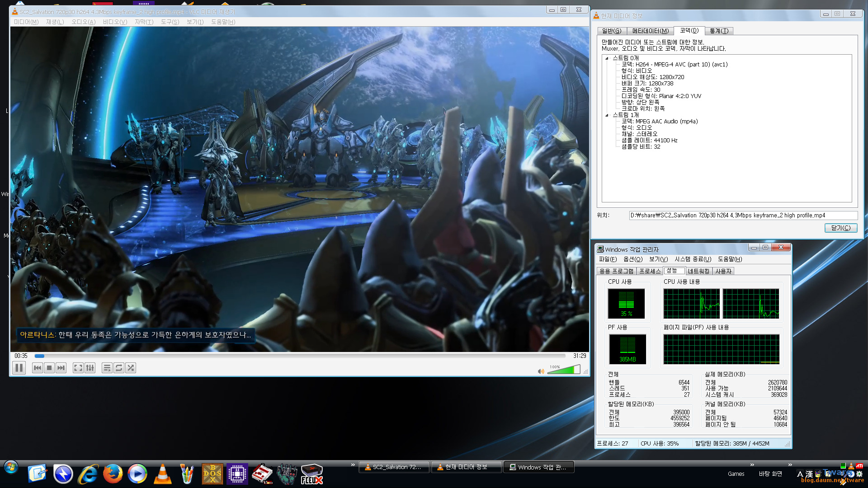Launch Firefox from the taskbar
Viewport: 868px width, 488px height.
pyautogui.click(x=113, y=474)
